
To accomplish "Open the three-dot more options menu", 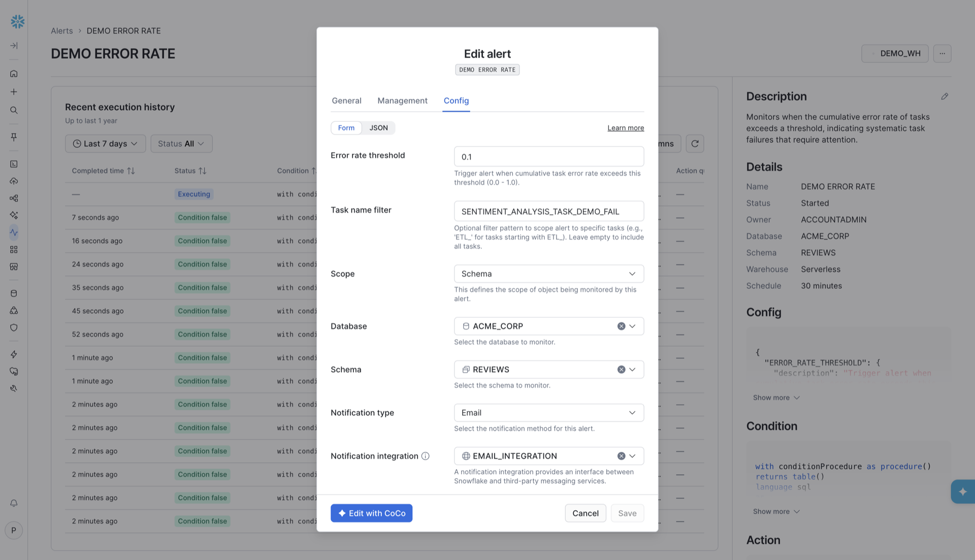I will click(942, 53).
